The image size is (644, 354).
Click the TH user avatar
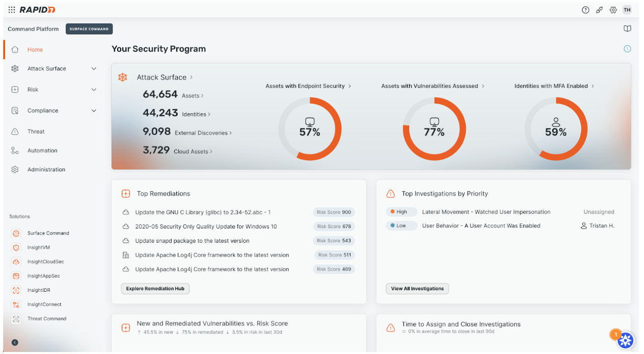(627, 10)
